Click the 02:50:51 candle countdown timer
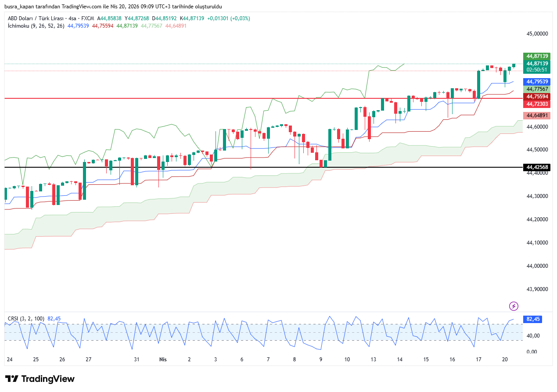The image size is (557, 392). tap(537, 70)
